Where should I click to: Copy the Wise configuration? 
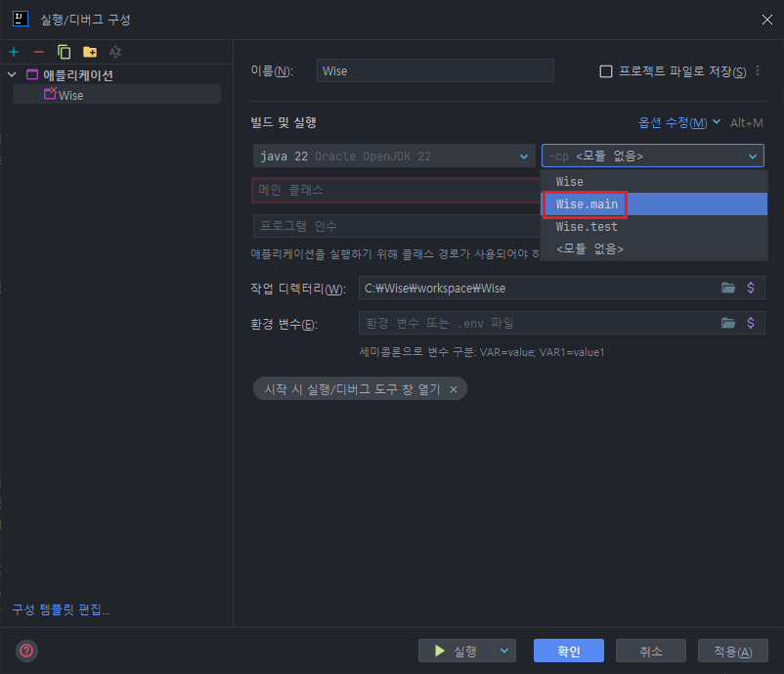coord(62,51)
